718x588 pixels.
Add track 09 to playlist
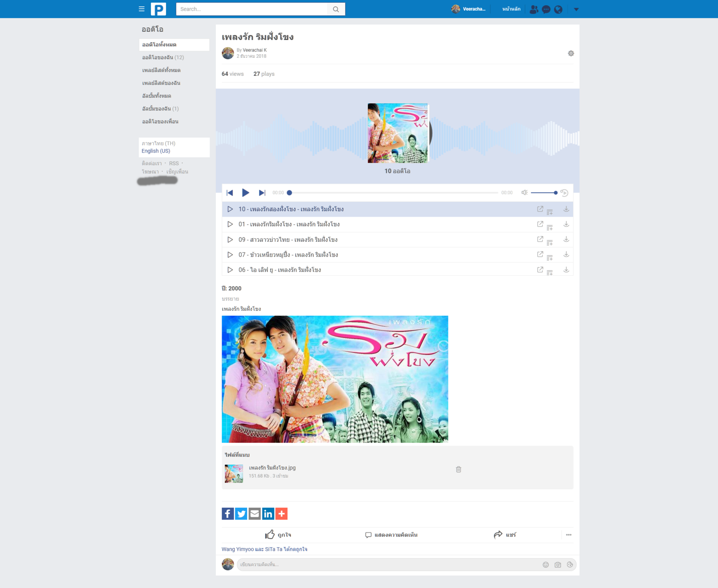[550, 243]
